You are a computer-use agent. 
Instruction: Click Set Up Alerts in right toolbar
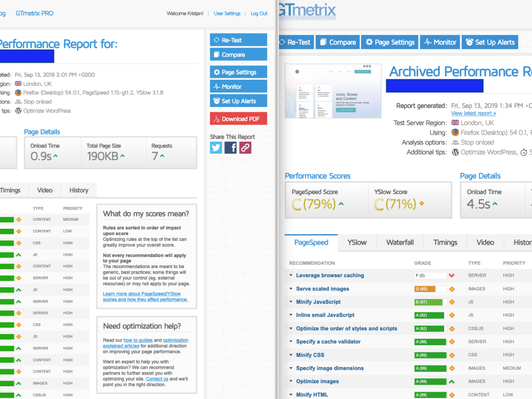pos(490,42)
